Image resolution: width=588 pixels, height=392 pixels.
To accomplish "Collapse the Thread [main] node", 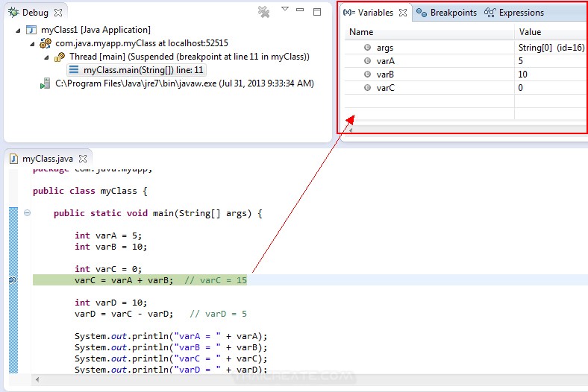I will [x=46, y=57].
